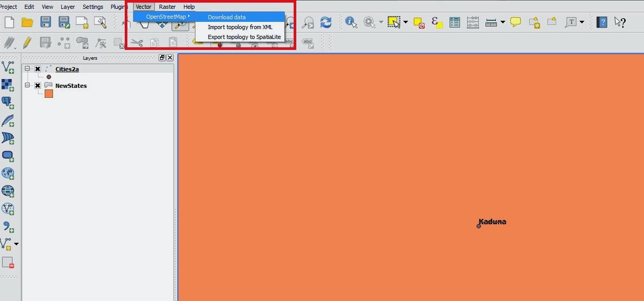The image size is (644, 301).
Task: Open the Composer Manager wrench icon
Action: coord(100,22)
